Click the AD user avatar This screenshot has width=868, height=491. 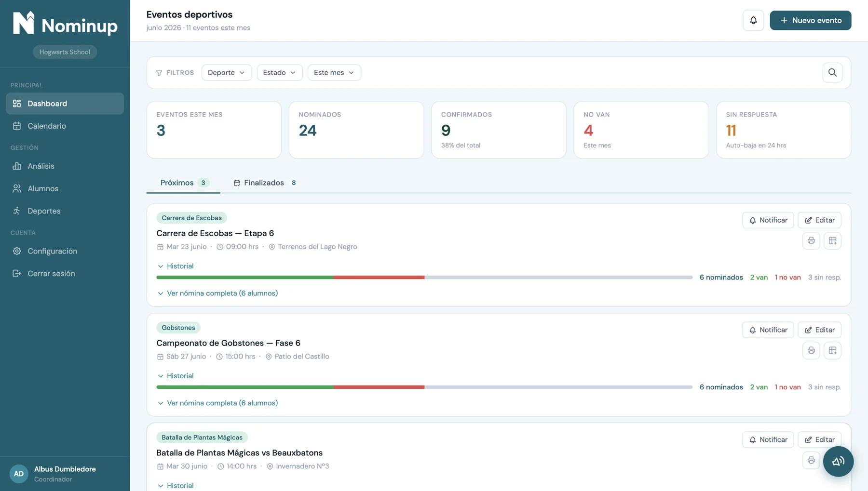pyautogui.click(x=19, y=474)
